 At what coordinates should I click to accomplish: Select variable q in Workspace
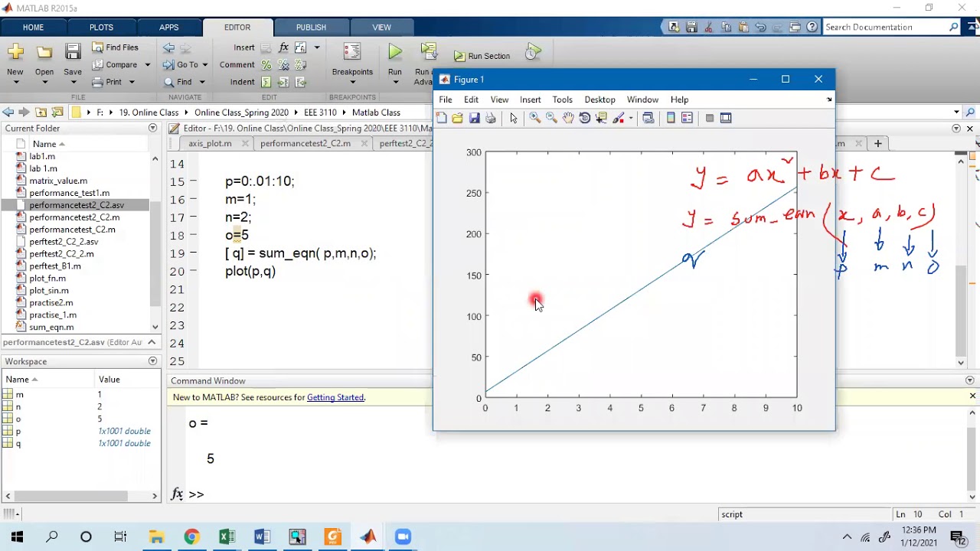[18, 443]
